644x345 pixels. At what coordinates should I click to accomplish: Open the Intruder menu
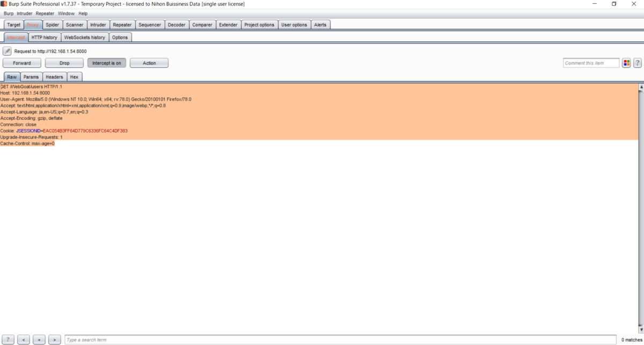tap(25, 13)
